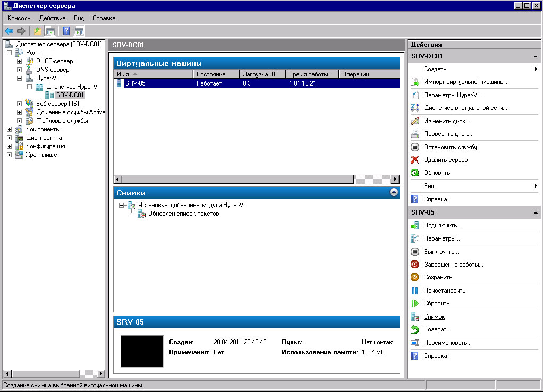Click the red Удалить сервер icon
This screenshot has width=543, height=392.
coord(415,160)
